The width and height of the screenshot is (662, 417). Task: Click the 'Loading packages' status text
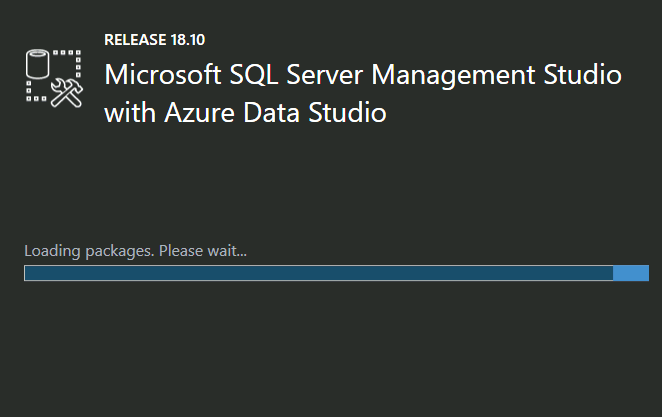pyautogui.click(x=88, y=250)
